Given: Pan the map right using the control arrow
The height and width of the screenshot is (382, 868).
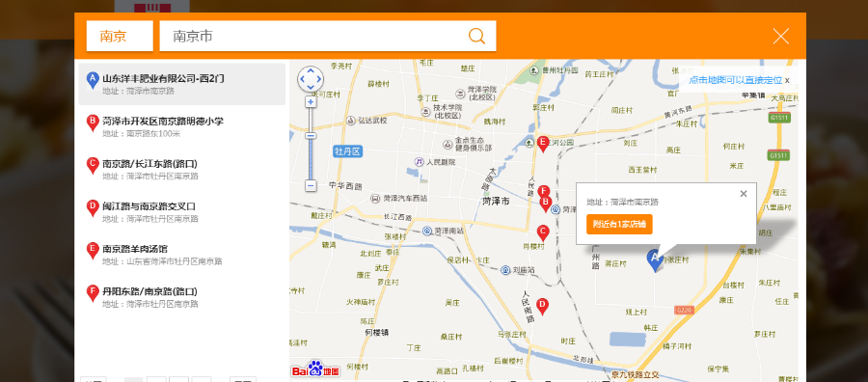Looking at the screenshot, I should tap(319, 79).
